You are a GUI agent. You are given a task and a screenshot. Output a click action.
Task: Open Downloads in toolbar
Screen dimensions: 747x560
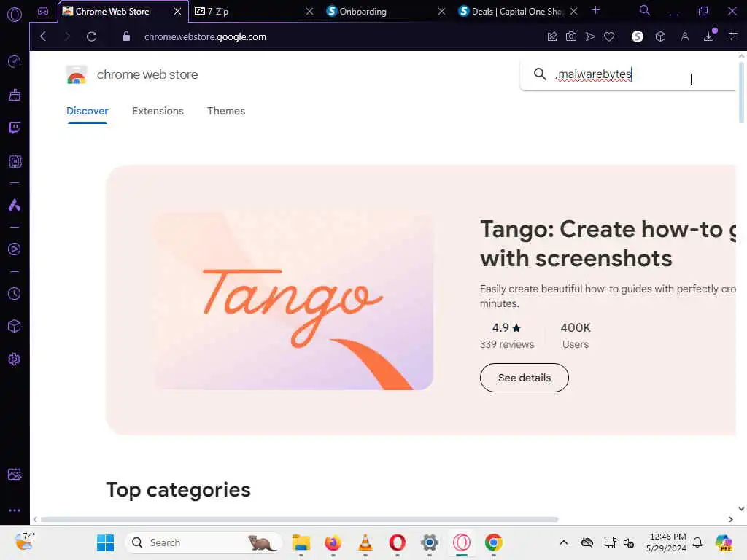click(x=709, y=36)
